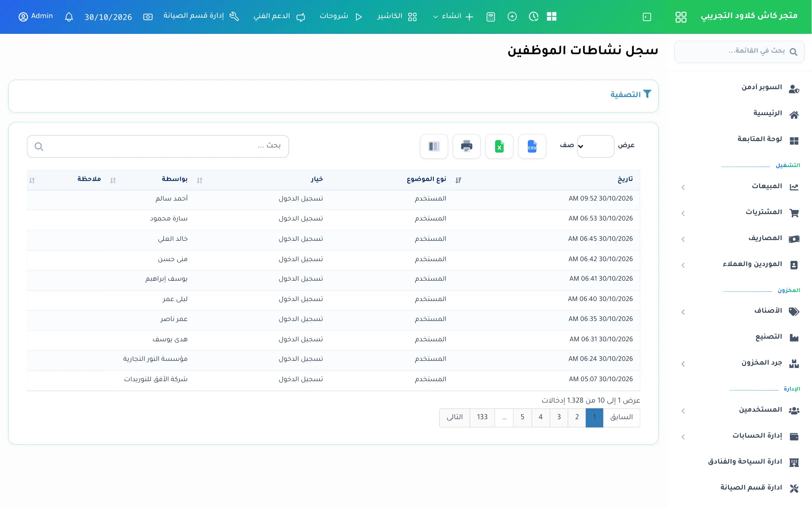Viewport: 812px width, 508px height.
Task: Open شروحات from the top menu
Action: pos(341,17)
